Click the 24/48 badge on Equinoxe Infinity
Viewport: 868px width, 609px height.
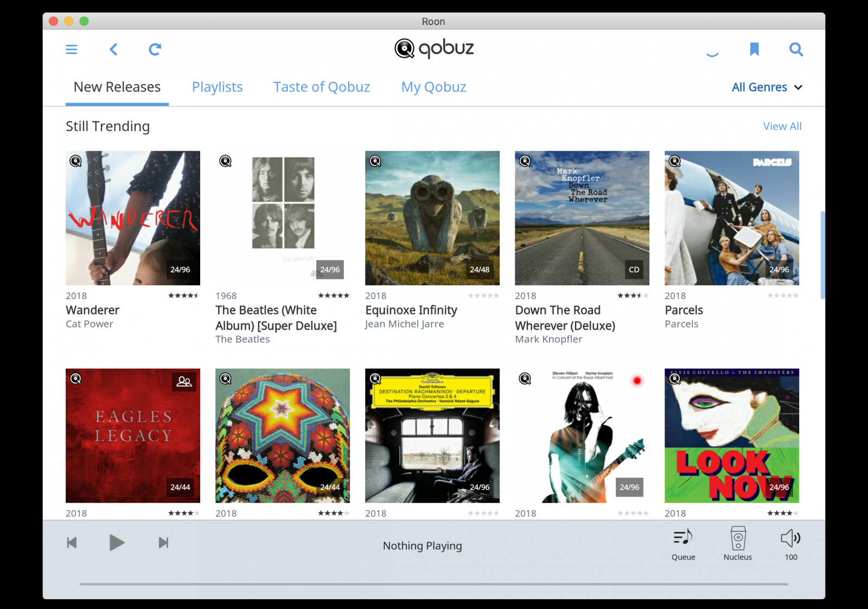480,270
